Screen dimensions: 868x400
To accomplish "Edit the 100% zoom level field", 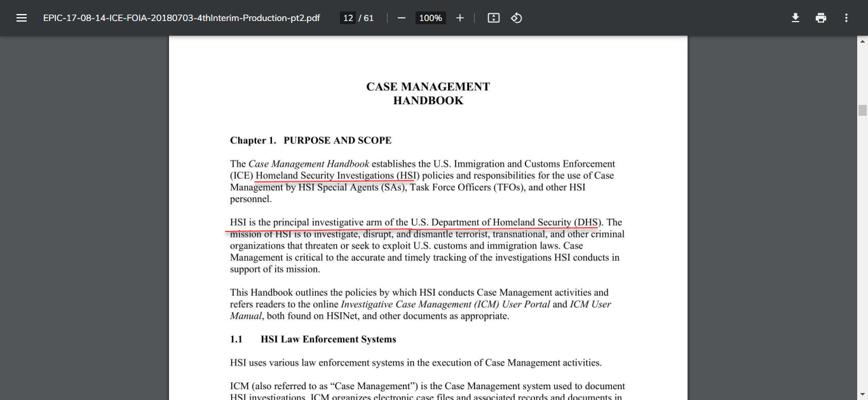I will click(x=430, y=18).
